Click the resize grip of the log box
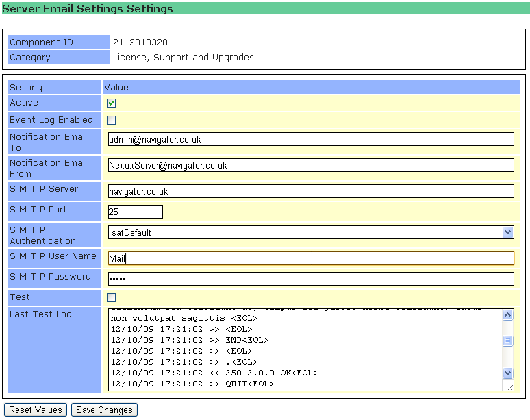Viewport: 530px width, 420px height. coord(509,387)
